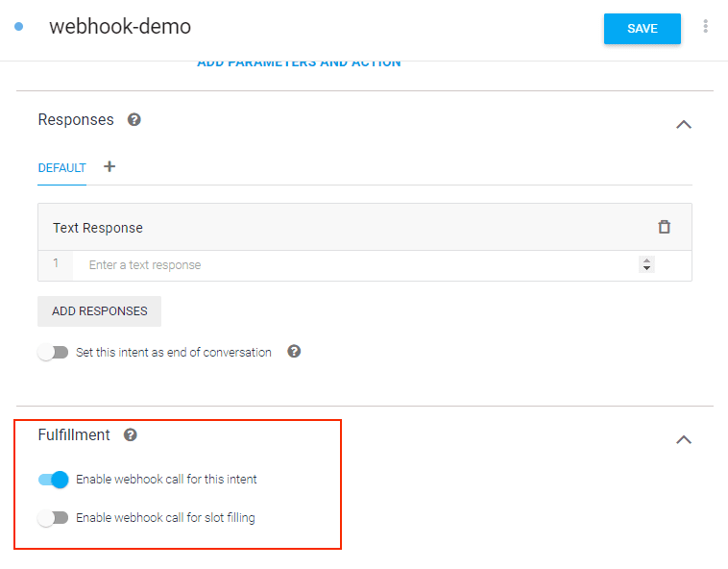
Task: Click the 'Text Response' header label
Action: point(98,228)
